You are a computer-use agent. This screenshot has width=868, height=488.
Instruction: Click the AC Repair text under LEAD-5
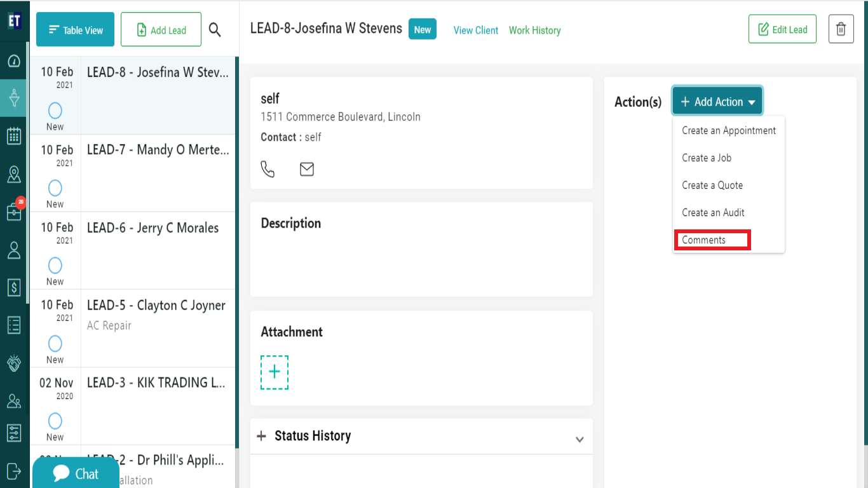point(109,325)
